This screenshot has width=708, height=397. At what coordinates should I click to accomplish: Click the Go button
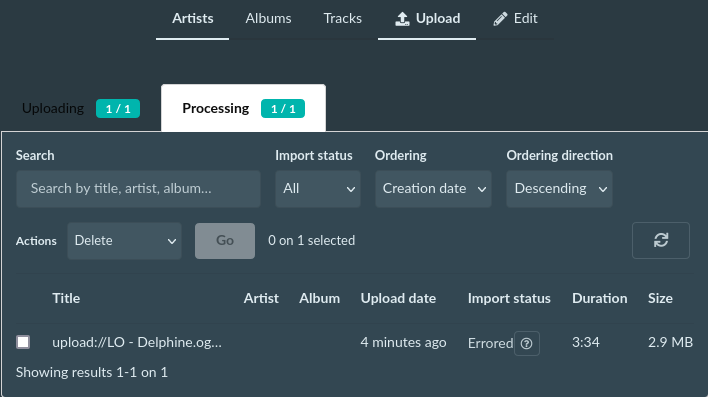225,241
